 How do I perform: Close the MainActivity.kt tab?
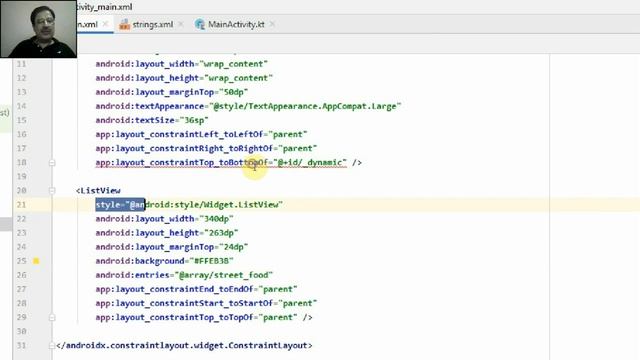[272, 24]
